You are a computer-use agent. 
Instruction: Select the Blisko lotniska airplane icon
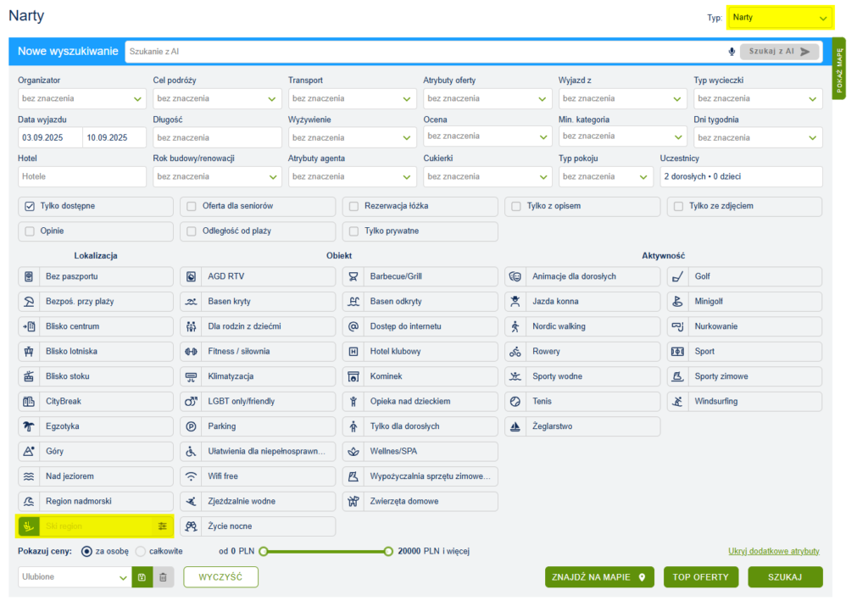29,351
